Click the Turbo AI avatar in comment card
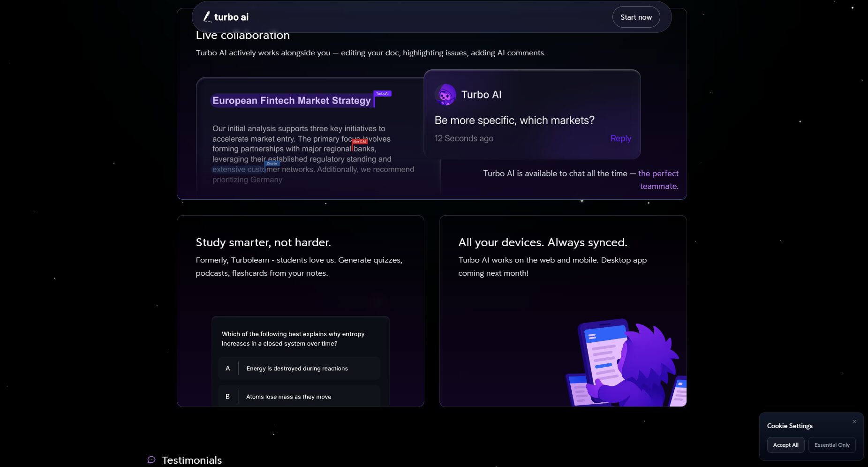Screen dimensions: 868x467 point(445,95)
